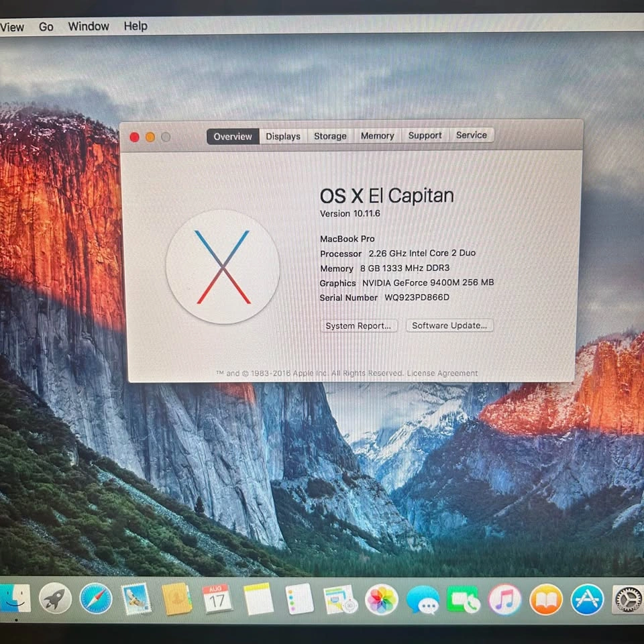The image size is (644, 644).
Task: Open the Window menu
Action: coord(89,26)
